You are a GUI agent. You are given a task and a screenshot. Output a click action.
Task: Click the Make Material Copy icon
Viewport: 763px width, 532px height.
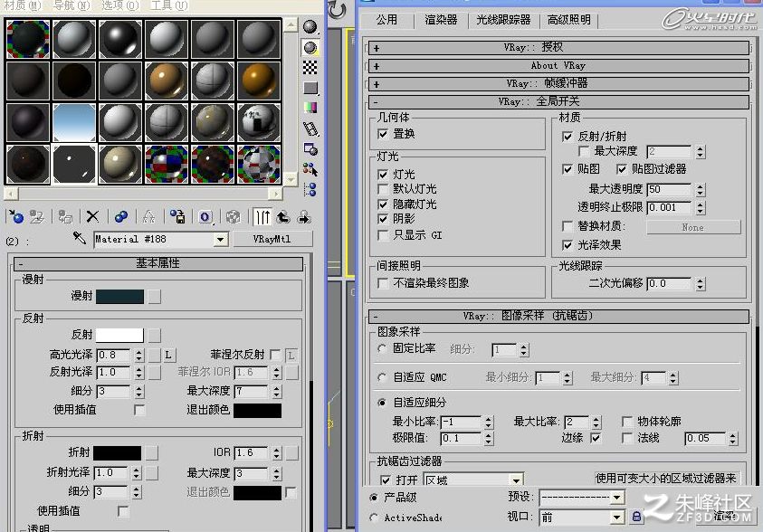click(120, 216)
